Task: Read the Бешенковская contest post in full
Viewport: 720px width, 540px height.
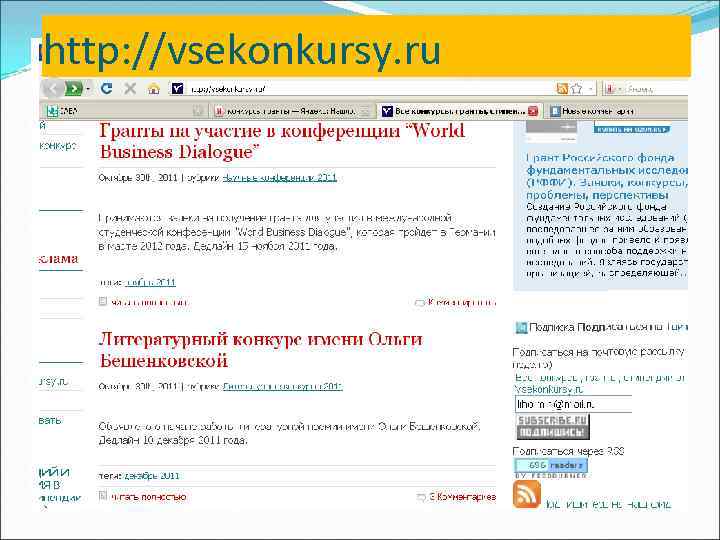Action: coord(148,497)
